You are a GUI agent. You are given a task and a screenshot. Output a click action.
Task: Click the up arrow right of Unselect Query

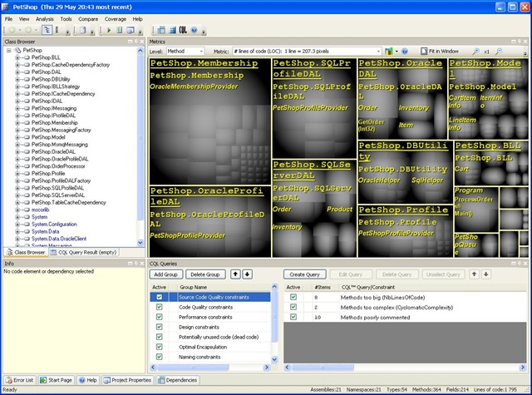474,274
